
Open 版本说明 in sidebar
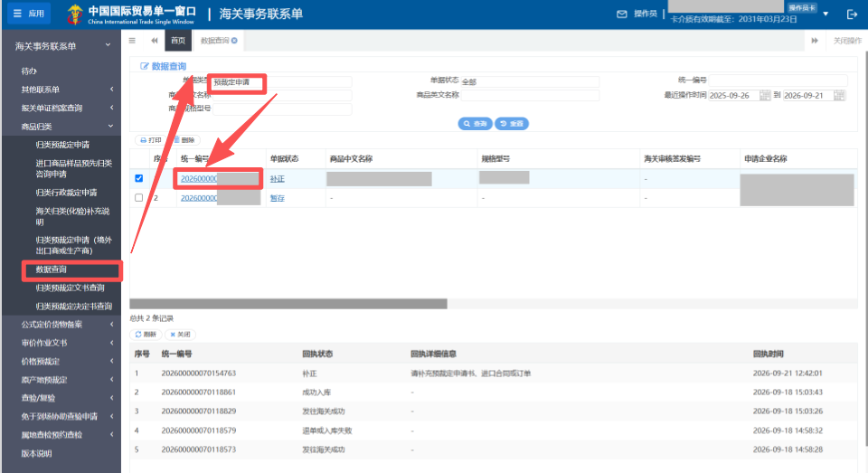click(x=36, y=453)
